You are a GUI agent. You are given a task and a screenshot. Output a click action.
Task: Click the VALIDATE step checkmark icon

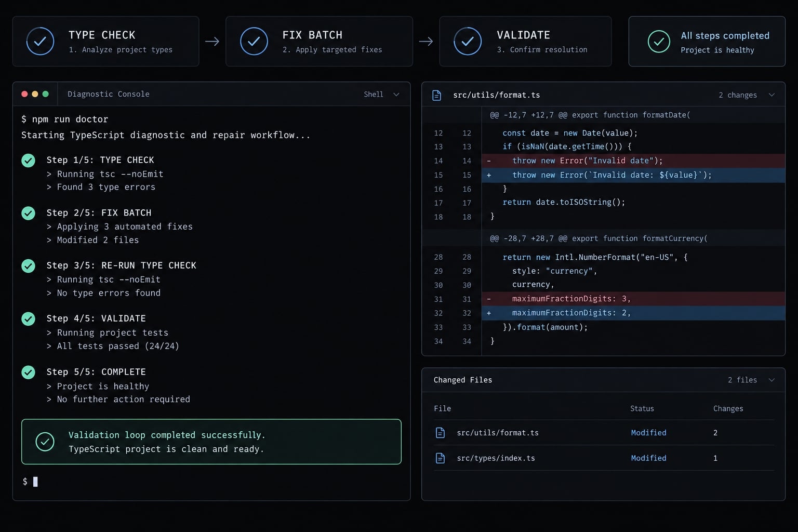(468, 41)
